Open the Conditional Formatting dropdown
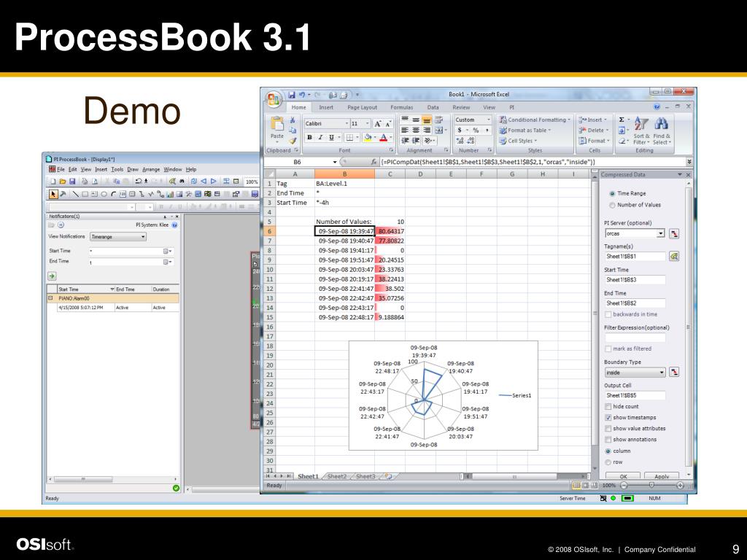 [535, 120]
